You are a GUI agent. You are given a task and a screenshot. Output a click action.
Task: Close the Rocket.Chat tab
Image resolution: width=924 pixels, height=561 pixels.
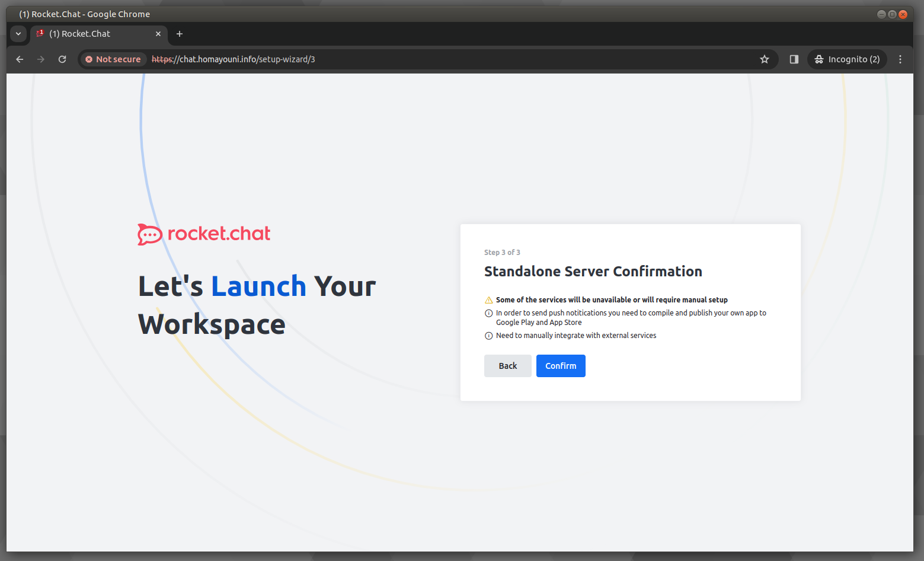tap(158, 34)
